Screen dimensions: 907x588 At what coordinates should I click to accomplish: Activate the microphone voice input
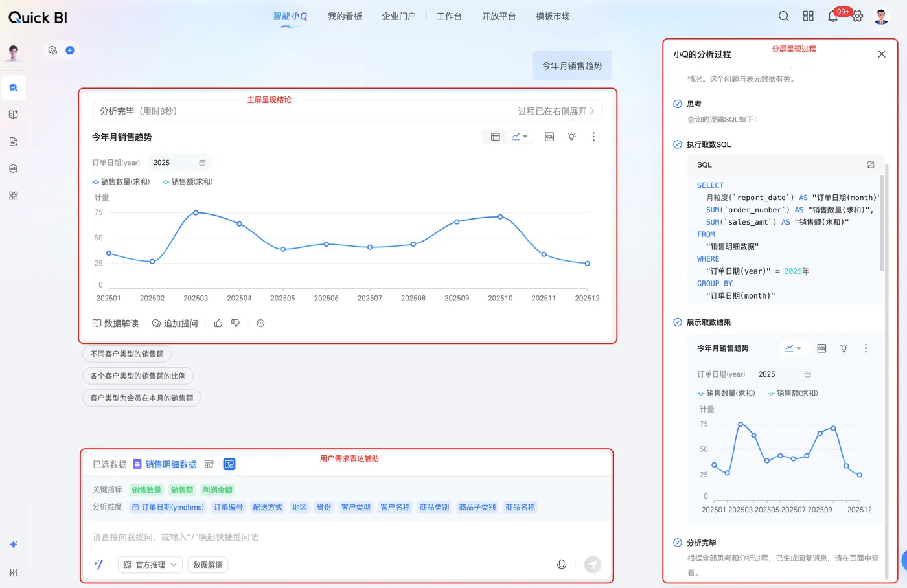click(x=562, y=565)
